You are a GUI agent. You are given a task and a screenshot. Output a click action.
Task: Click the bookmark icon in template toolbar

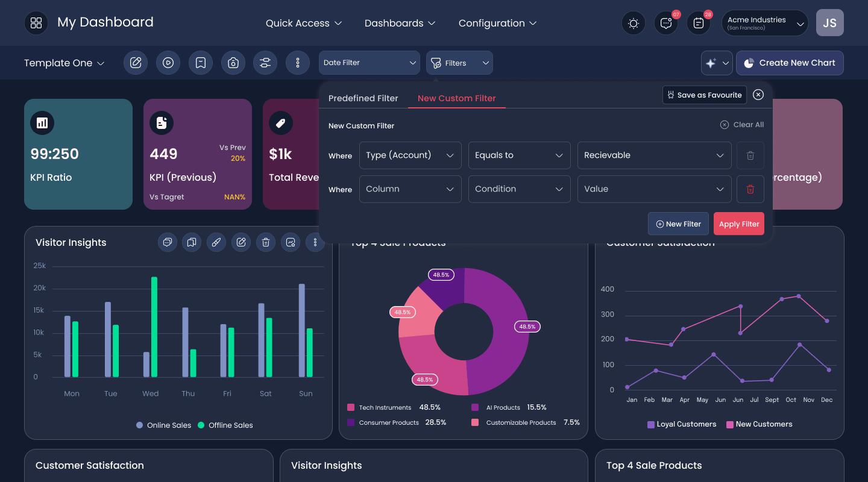point(201,63)
